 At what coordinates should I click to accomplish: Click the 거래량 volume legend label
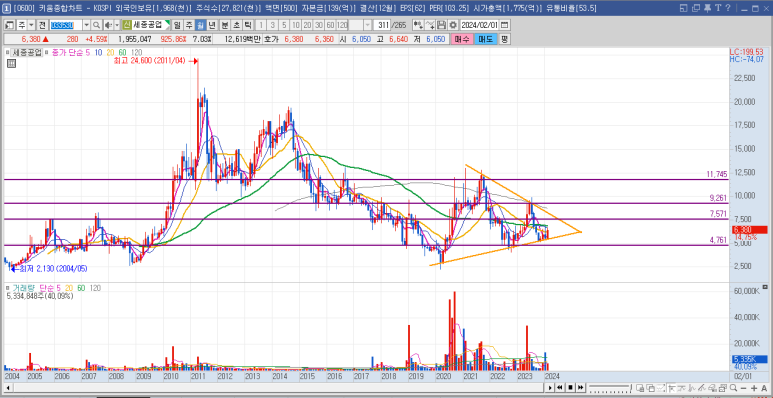tap(23, 288)
